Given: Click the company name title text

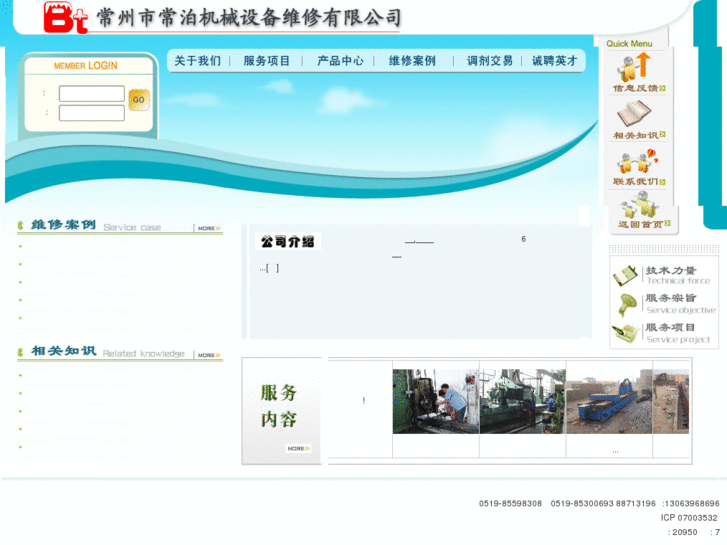Looking at the screenshot, I should click(x=249, y=18).
